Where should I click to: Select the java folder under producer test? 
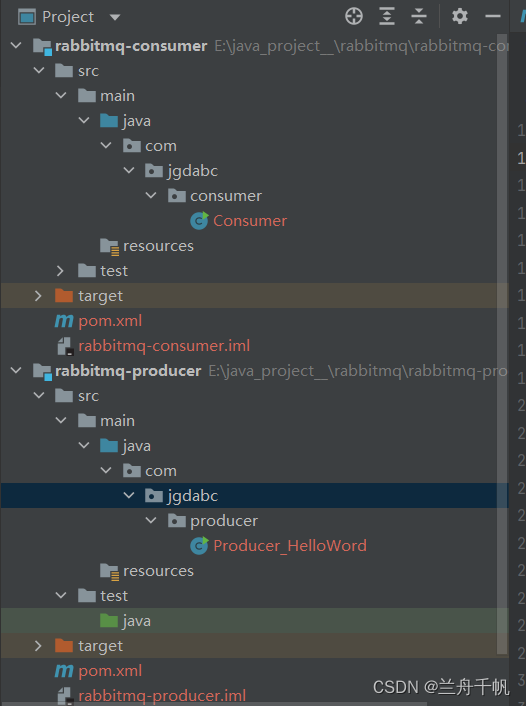[x=136, y=621]
